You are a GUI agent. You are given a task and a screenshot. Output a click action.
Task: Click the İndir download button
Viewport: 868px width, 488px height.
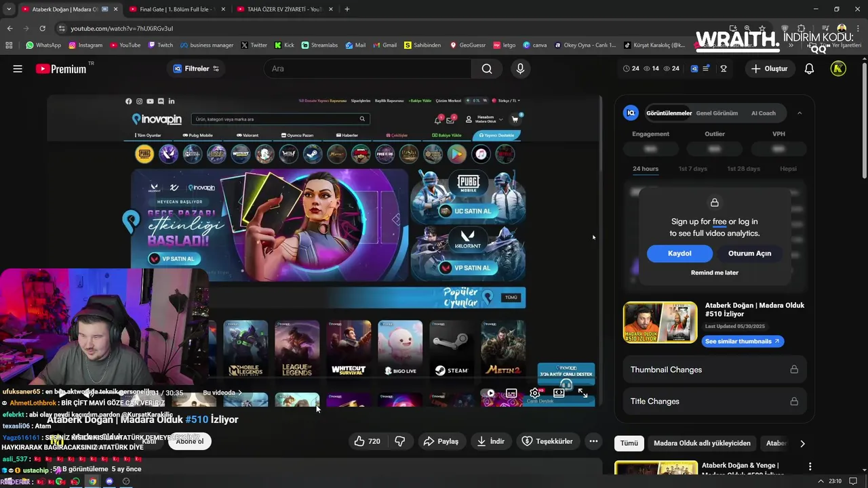pos(491,441)
